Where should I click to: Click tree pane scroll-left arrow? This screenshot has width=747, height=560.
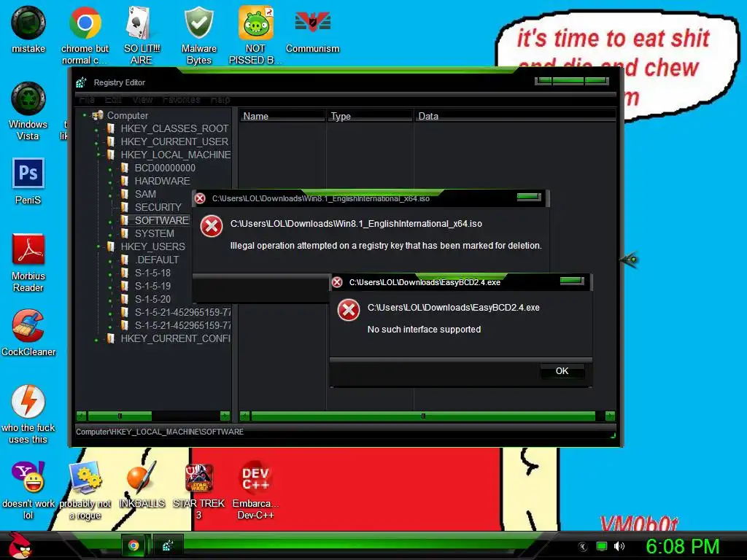(x=82, y=416)
